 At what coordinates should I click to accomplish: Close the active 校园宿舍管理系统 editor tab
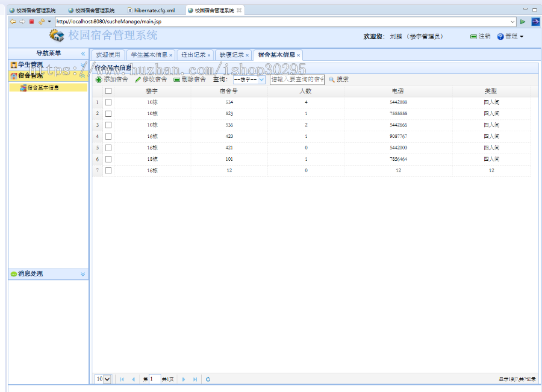[x=239, y=10]
